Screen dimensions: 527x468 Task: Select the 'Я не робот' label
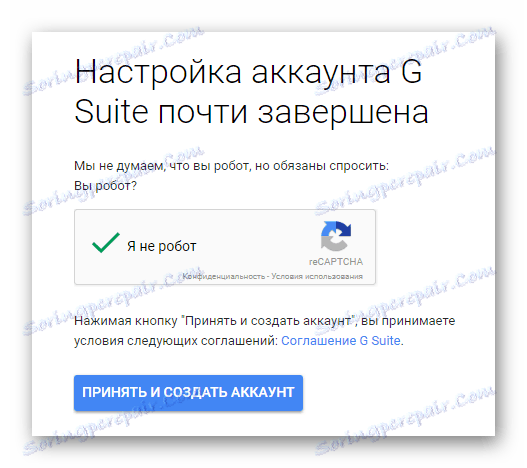[x=162, y=246]
